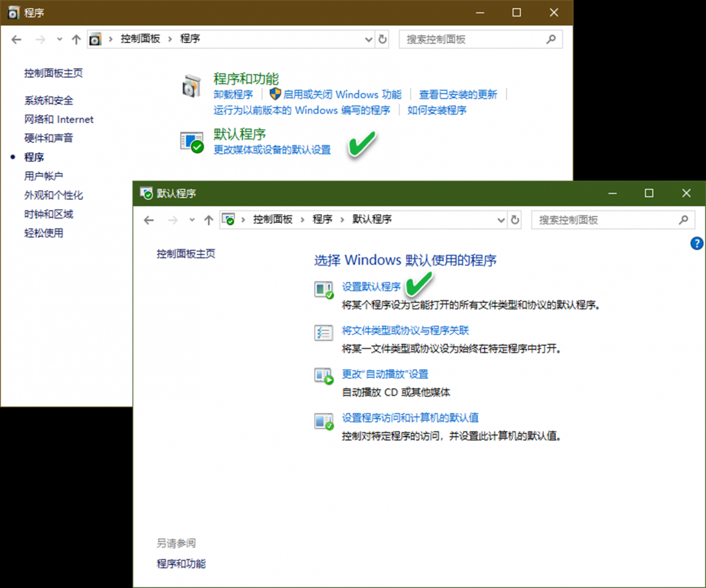This screenshot has height=588, width=706.
Task: Expand the recent pages chevron beside forward arrow
Action: [191, 219]
